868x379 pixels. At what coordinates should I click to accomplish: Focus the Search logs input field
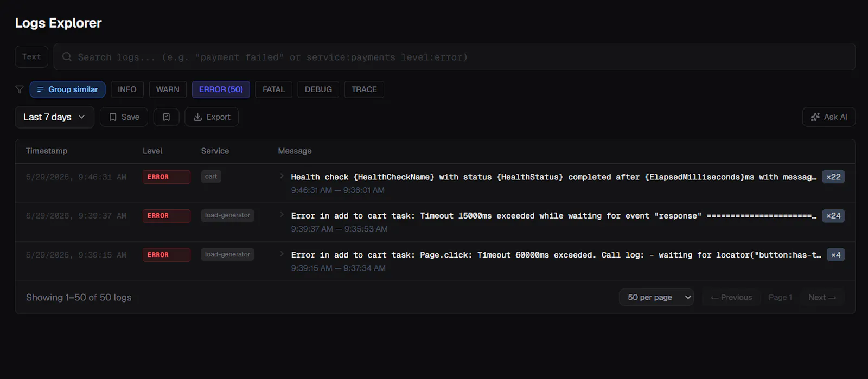pos(455,57)
